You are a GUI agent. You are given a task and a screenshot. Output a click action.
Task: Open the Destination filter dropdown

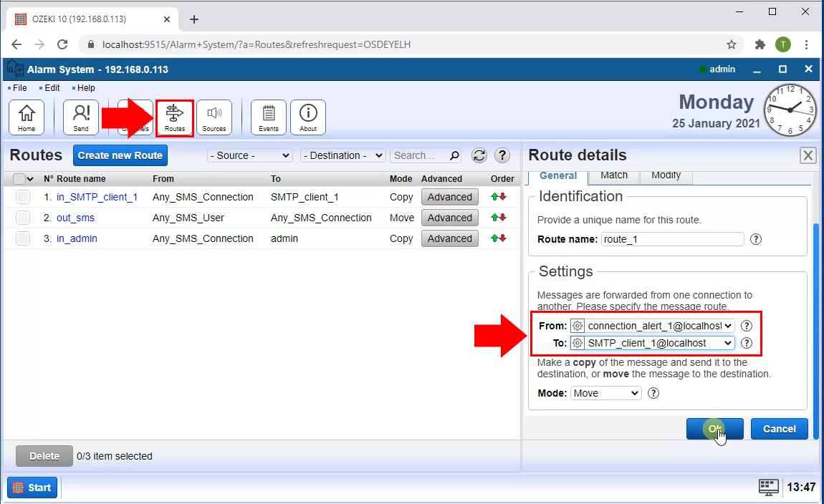[x=343, y=155]
